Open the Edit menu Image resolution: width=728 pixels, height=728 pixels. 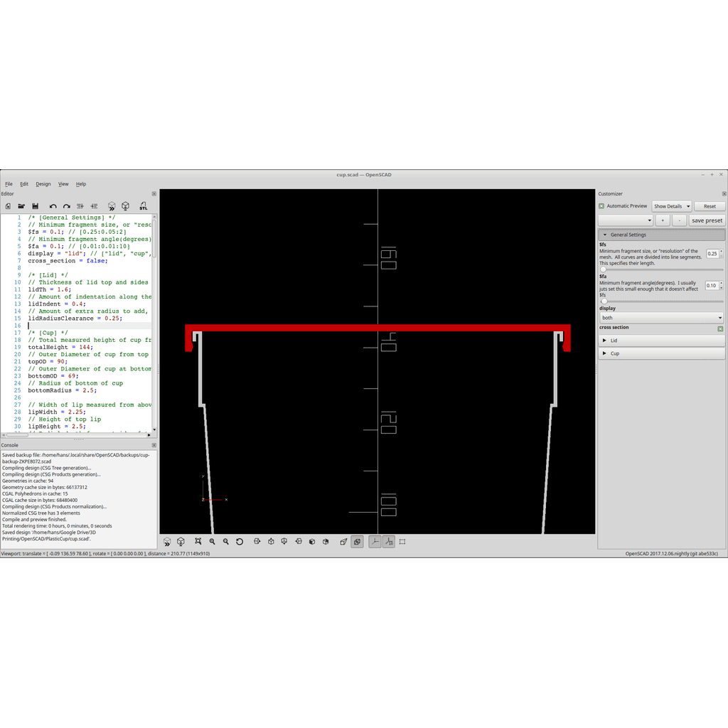tap(24, 184)
